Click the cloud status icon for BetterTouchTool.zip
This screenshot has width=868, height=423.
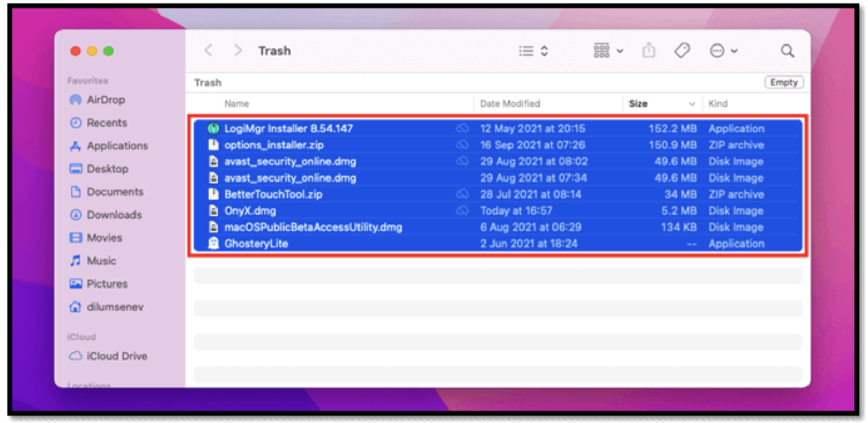pos(462,194)
